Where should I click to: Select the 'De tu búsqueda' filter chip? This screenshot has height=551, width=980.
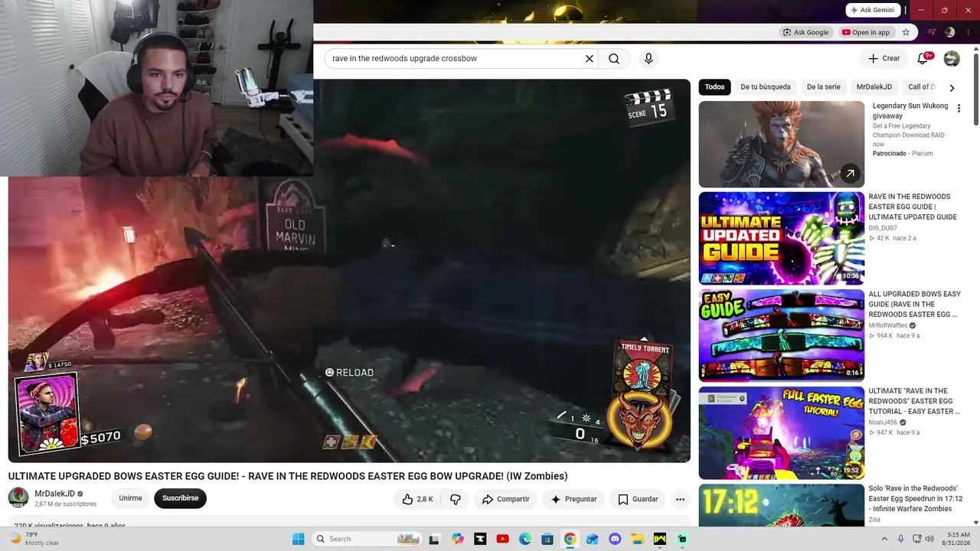(x=766, y=87)
